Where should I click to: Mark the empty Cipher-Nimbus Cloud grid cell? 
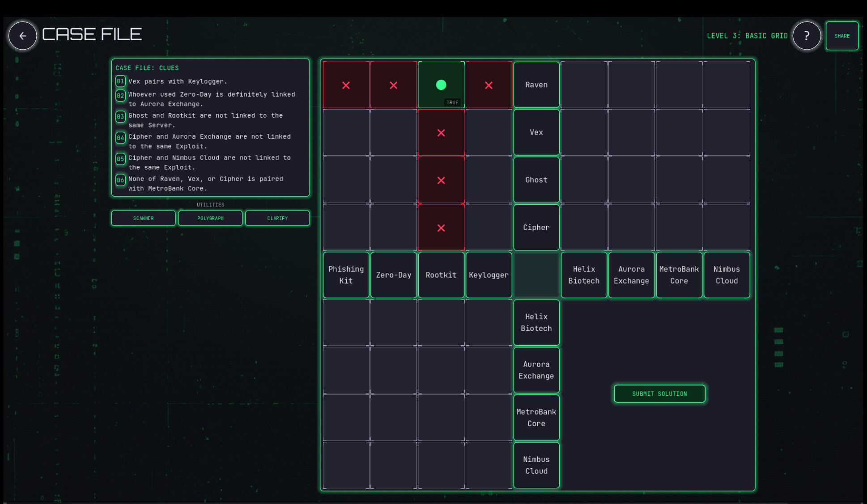[727, 228]
